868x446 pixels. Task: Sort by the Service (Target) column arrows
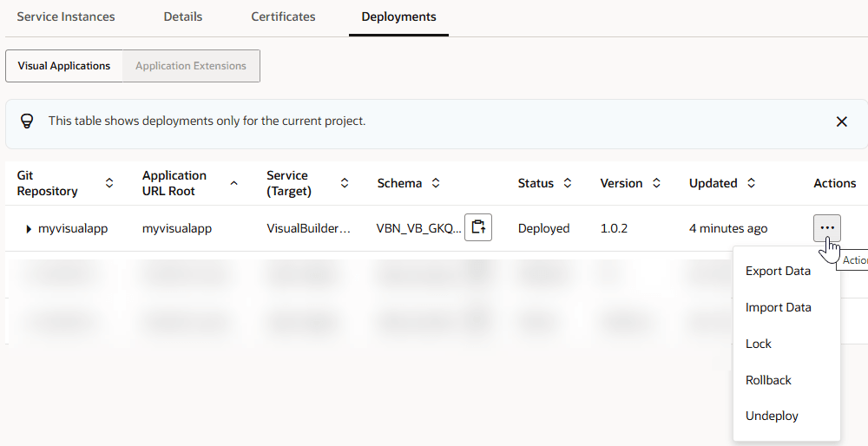(x=345, y=182)
